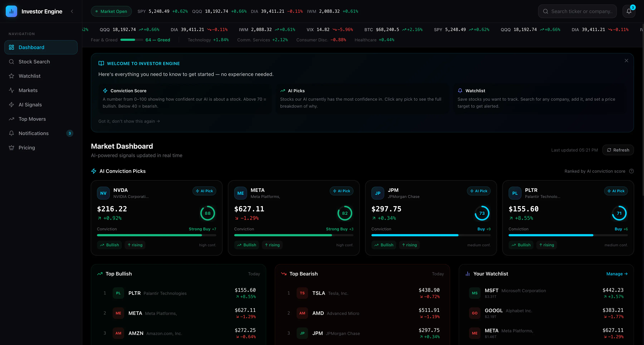Open TSLA row in the Top Bearish list
This screenshot has height=345, width=644.
[362, 293]
